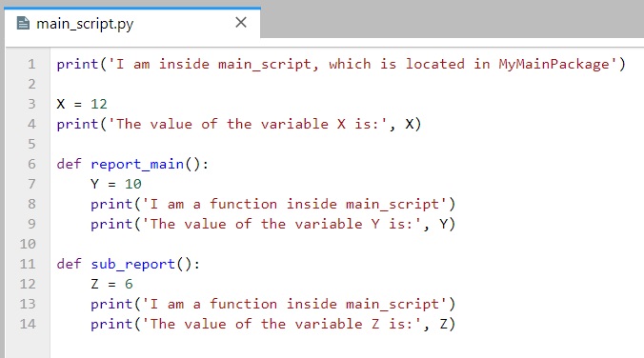Click 'The value of the variable Z is:' string
The image size is (644, 358).
tap(282, 325)
